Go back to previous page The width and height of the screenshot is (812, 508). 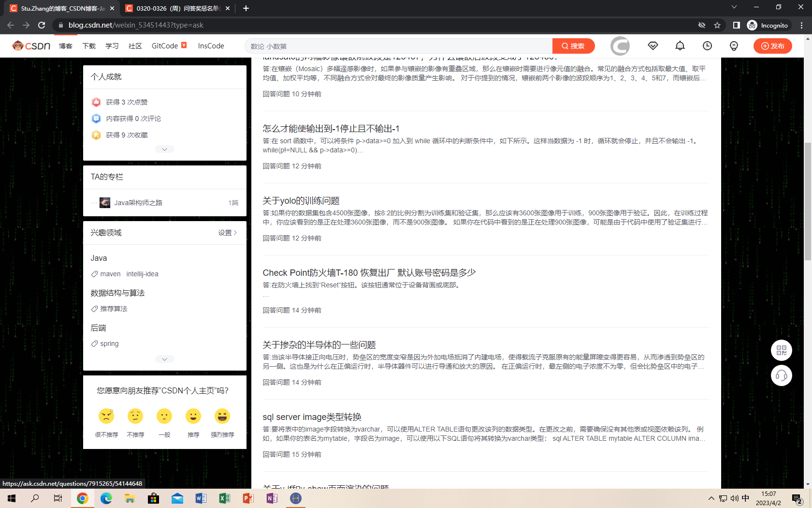coord(11,25)
